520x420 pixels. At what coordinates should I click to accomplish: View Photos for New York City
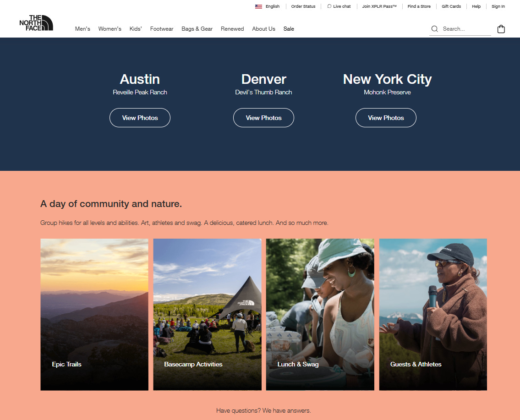click(x=386, y=118)
